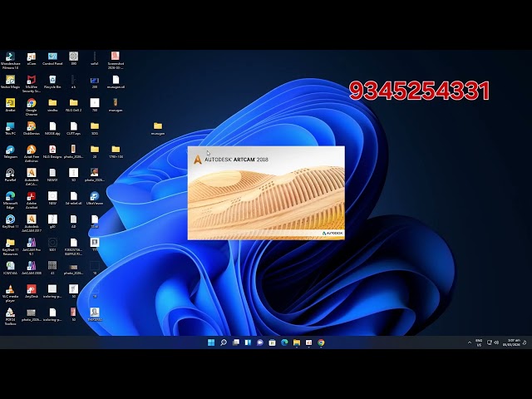The width and height of the screenshot is (532, 399).
Task: Open PDF24 Toolbox desktop shortcut
Action: 10,317
